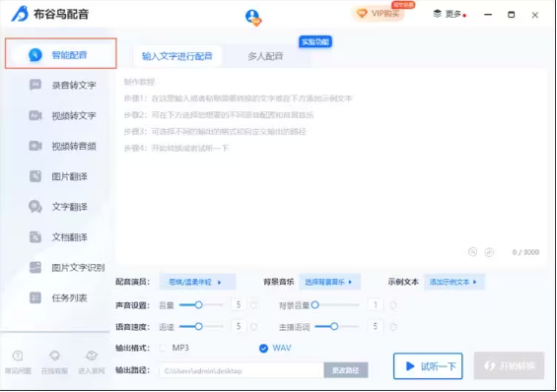The image size is (557, 392).
Task: Go to 图片文字识别 in sidebar
Action: 67,268
